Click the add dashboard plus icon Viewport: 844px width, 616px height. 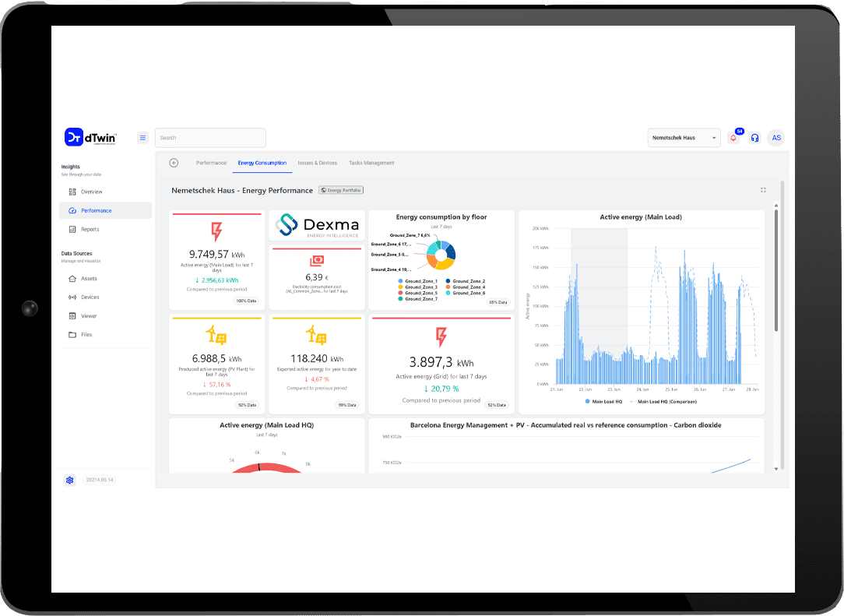pyautogui.click(x=174, y=163)
